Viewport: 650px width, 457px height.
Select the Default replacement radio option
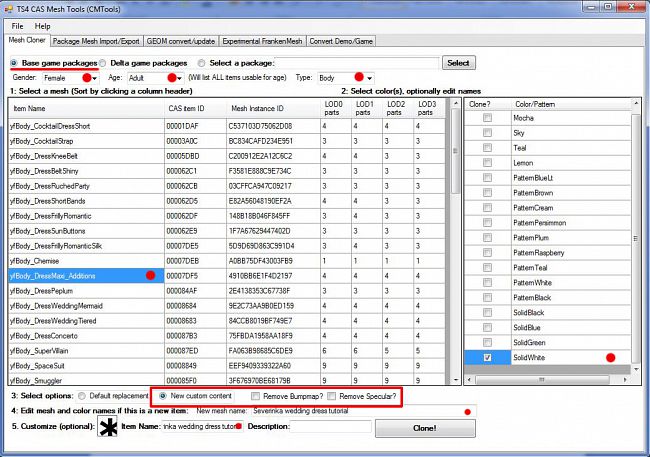click(x=81, y=396)
